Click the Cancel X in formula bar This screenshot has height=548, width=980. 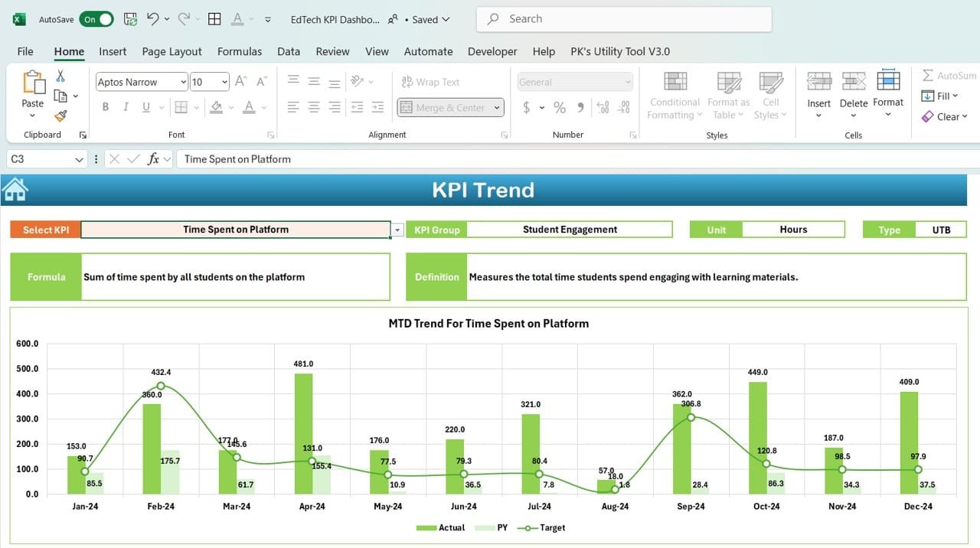coord(114,158)
